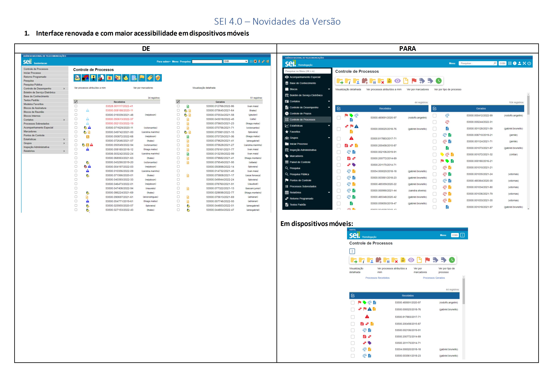This screenshot has height=392, width=555.
Task: Click puzzle-piece add-to-block icon in new desktop toolbar
Action: click(365, 81)
